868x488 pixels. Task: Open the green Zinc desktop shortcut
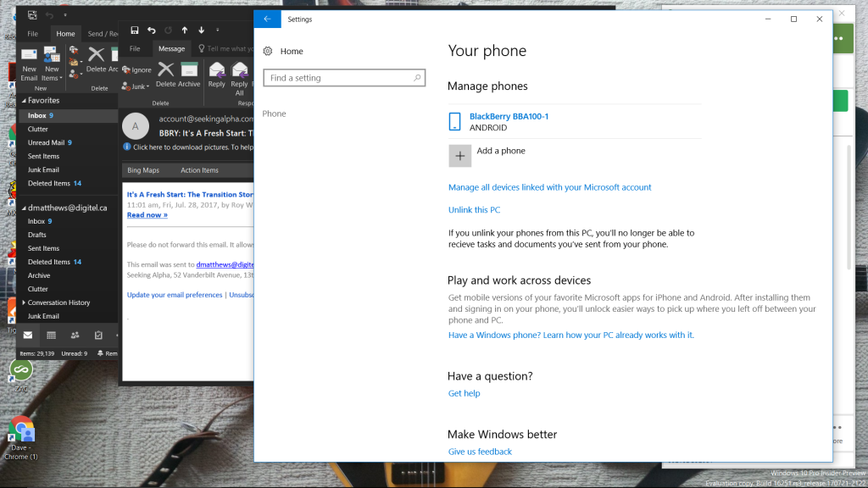coord(21,375)
